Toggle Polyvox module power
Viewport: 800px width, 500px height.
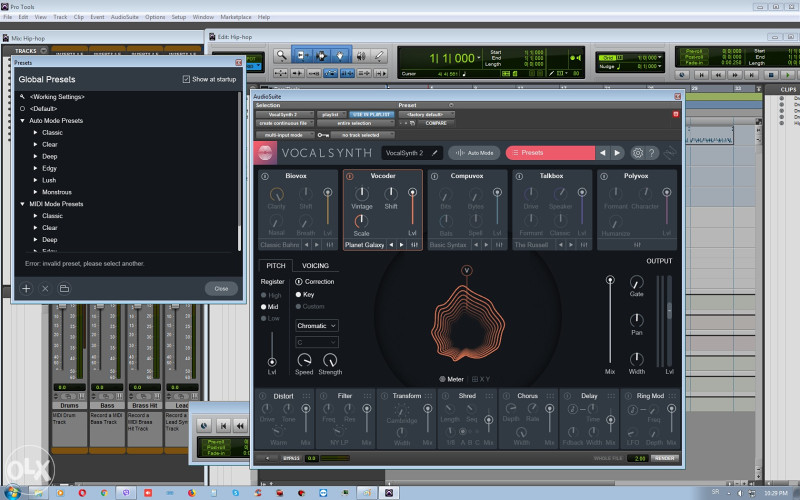604,176
